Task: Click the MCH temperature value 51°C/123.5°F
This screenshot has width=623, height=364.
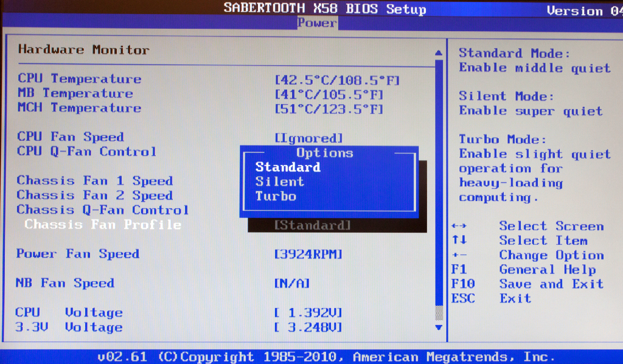Action: tap(329, 109)
